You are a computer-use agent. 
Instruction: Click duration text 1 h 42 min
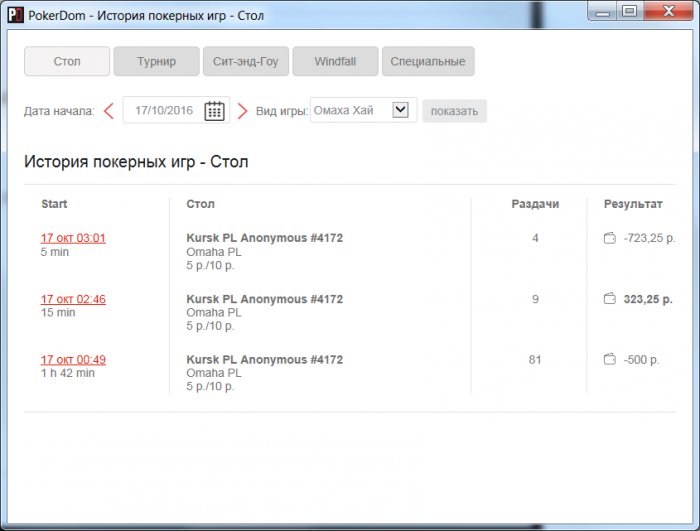point(68,373)
